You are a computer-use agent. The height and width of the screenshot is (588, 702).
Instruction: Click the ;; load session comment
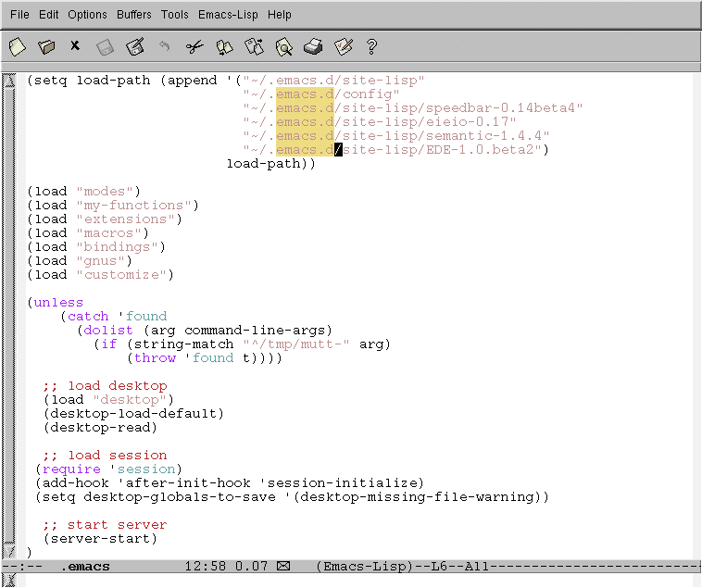coord(106,455)
